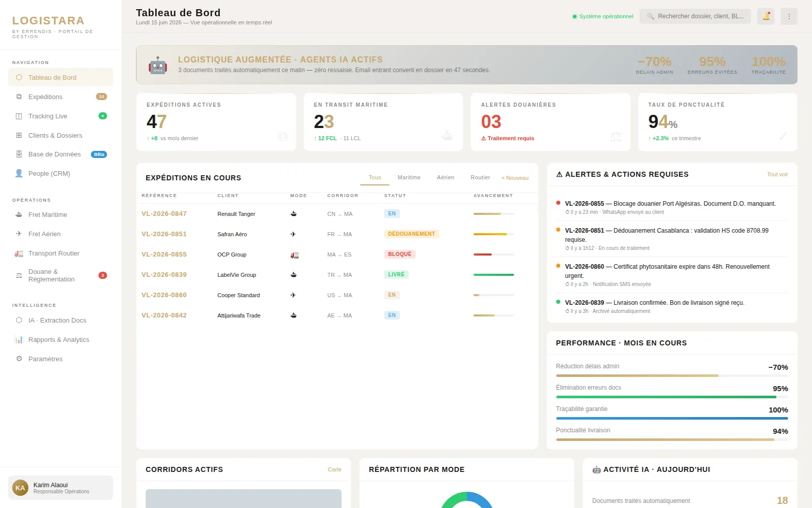812x508 pixels.
Task: Click the ship mode icon for Attijariwafa Trade
Action: (293, 315)
